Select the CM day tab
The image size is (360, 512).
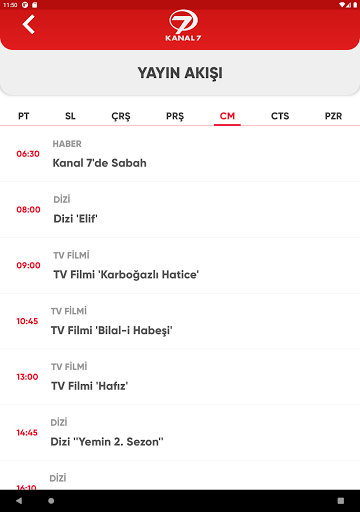[227, 116]
